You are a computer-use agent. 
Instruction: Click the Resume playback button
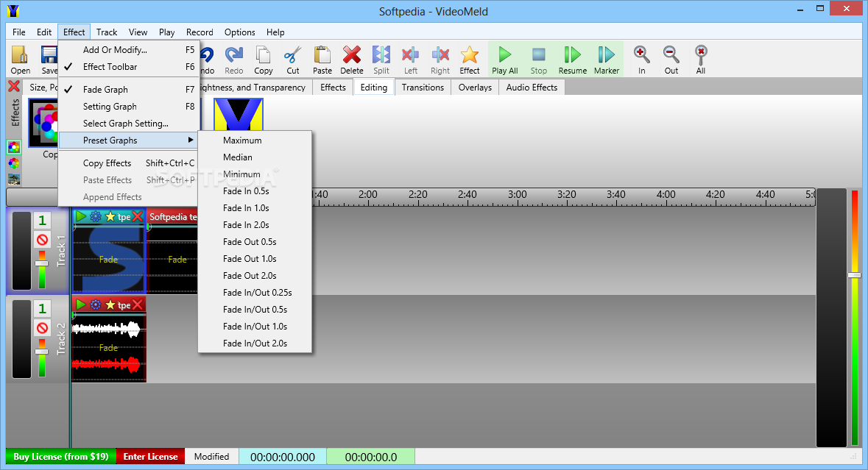point(572,60)
